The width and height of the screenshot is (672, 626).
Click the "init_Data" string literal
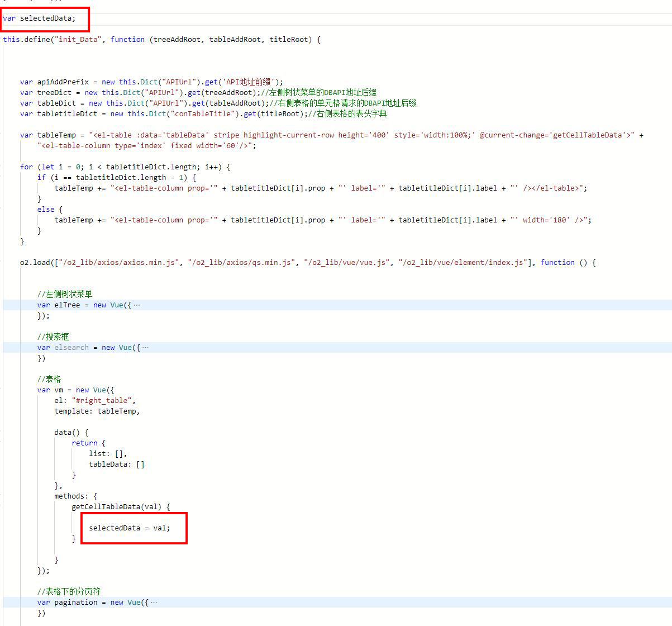click(x=77, y=40)
